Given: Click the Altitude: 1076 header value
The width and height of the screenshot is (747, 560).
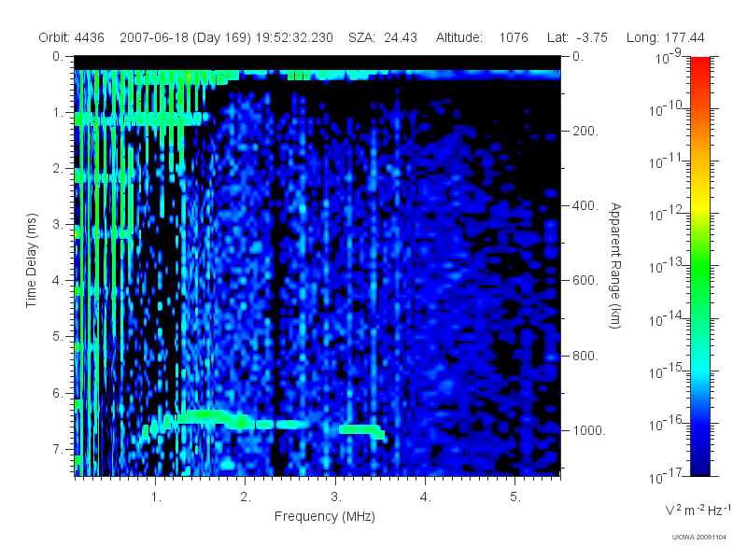Looking at the screenshot, I should pos(482,37).
